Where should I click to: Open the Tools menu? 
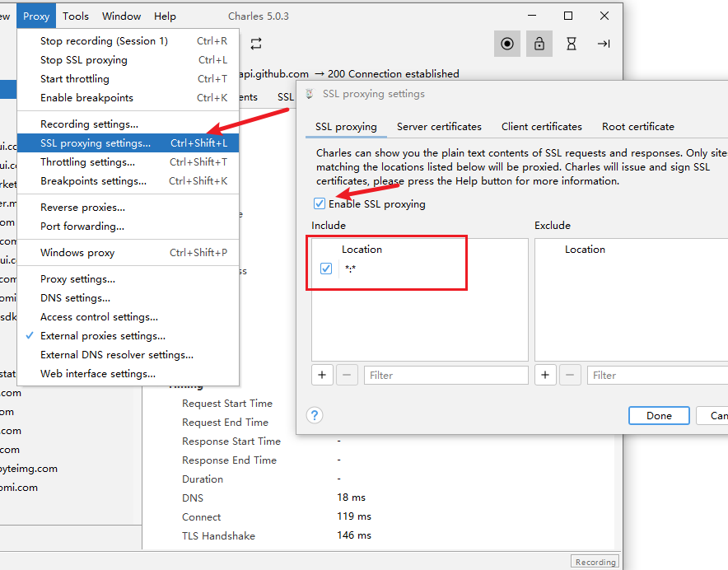point(76,16)
